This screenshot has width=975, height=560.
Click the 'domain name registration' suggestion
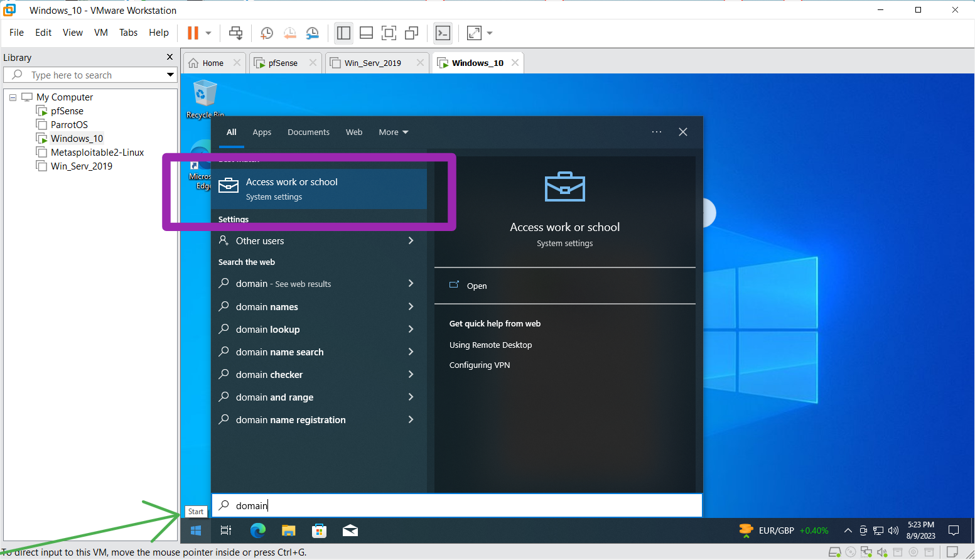pyautogui.click(x=319, y=419)
